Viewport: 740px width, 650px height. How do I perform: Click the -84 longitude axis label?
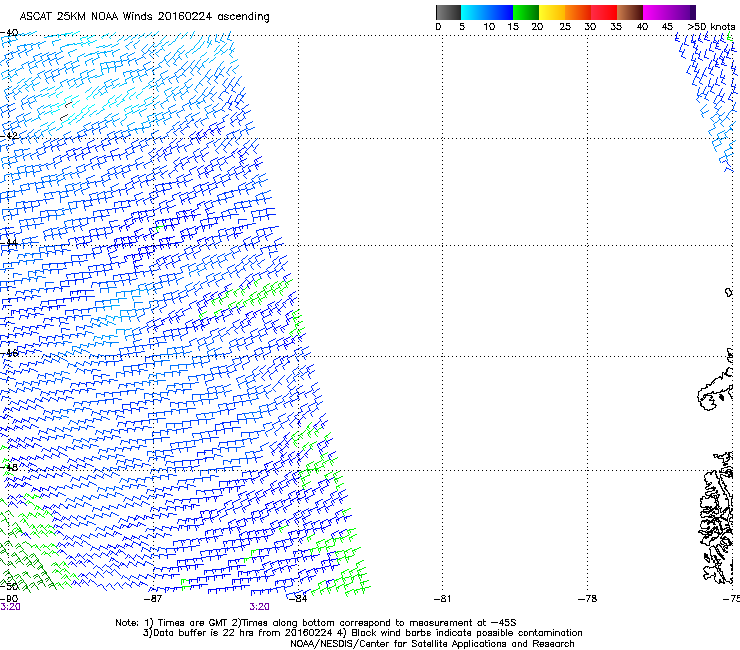point(298,599)
